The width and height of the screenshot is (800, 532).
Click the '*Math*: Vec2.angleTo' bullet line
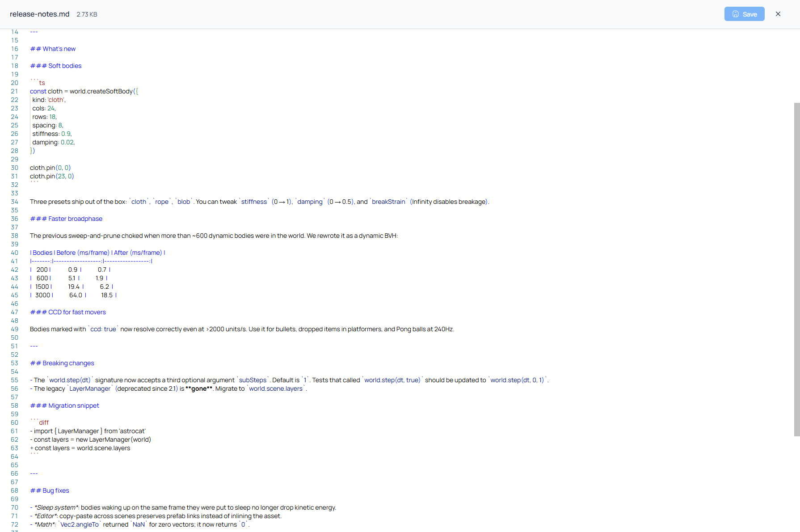point(140,524)
